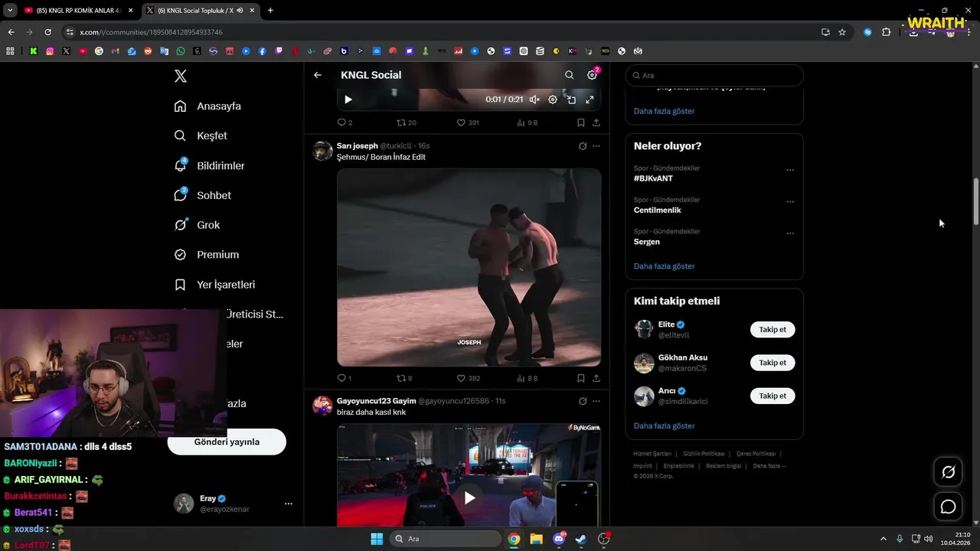Like the post with 391 likes
Image resolution: width=980 pixels, height=551 pixels.
[468, 122]
